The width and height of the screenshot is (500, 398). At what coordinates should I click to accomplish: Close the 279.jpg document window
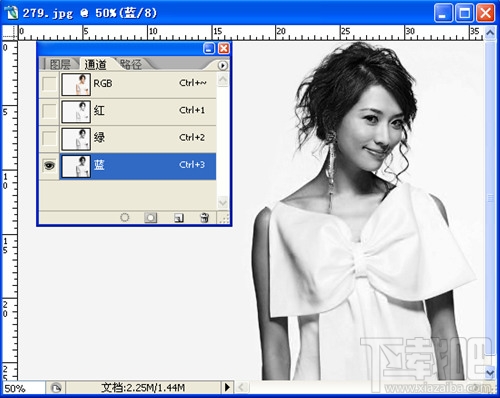tap(485, 13)
